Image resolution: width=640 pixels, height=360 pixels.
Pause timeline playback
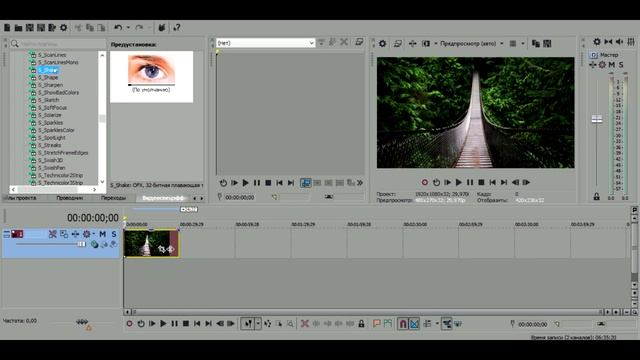[175, 324]
